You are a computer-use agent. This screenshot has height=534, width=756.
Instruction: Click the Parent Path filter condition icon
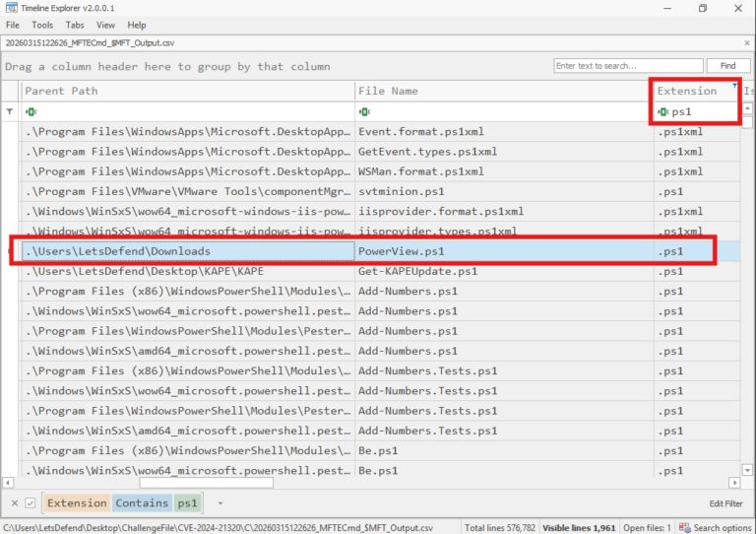tap(31, 112)
